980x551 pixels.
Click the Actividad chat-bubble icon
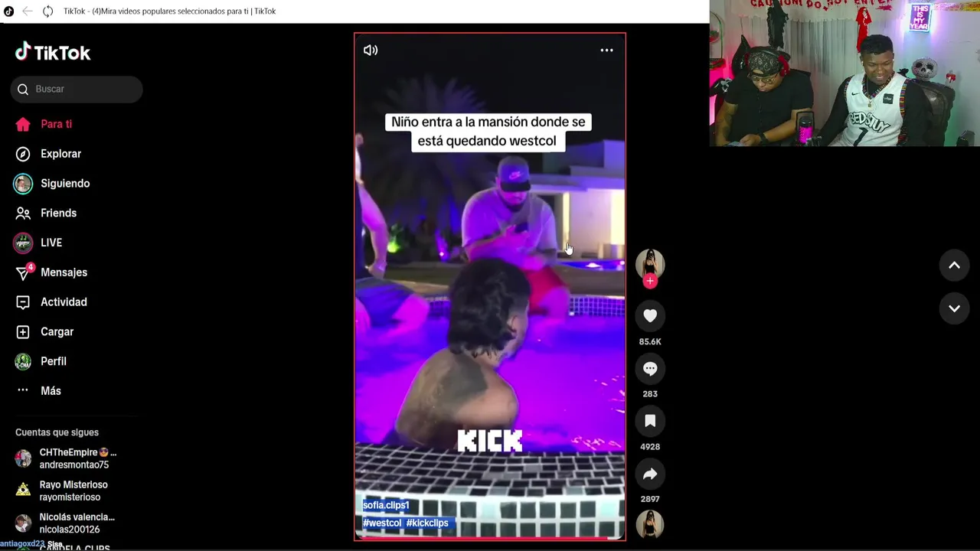click(x=23, y=302)
